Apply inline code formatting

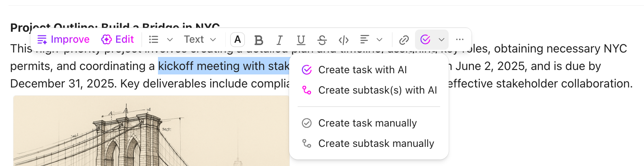(344, 40)
